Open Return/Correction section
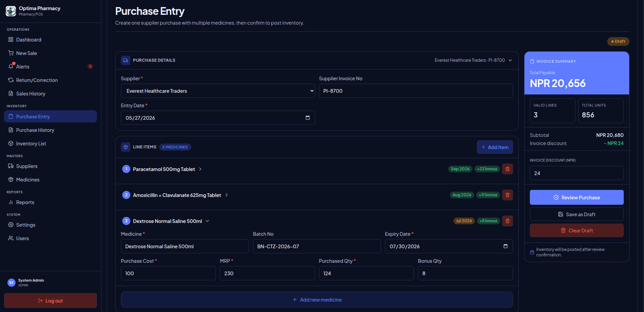This screenshot has width=644, height=312. click(x=50, y=80)
